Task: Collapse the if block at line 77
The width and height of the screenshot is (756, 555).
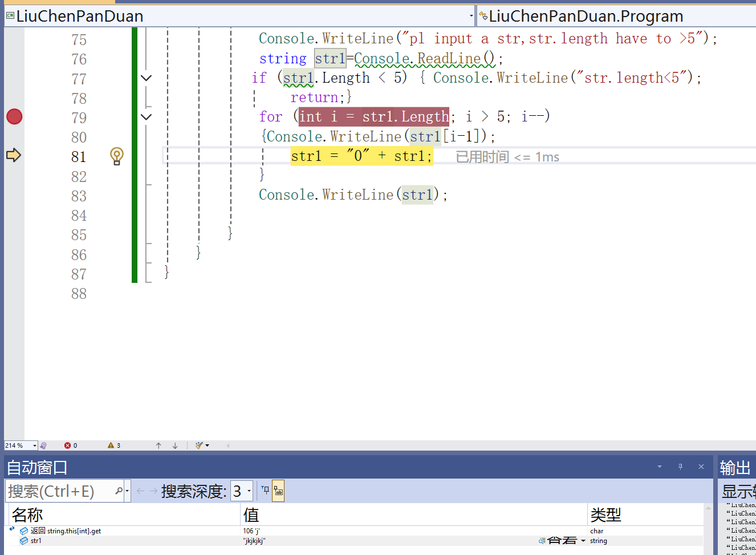Action: [x=147, y=78]
